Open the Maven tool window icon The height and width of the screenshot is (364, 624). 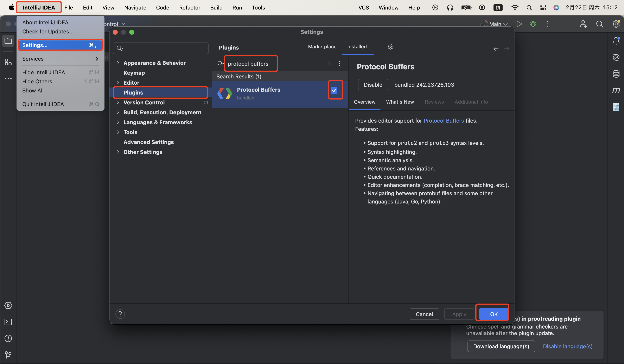[x=616, y=90]
